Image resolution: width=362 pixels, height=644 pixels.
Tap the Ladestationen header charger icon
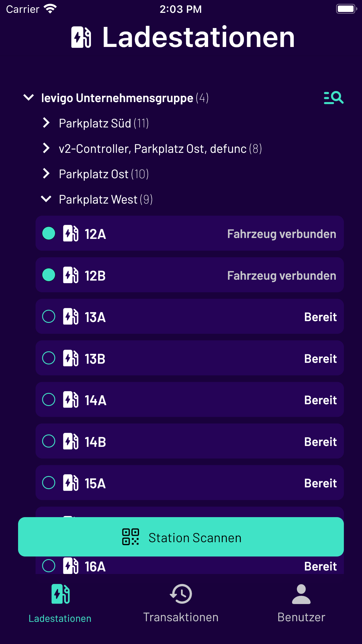point(81,37)
